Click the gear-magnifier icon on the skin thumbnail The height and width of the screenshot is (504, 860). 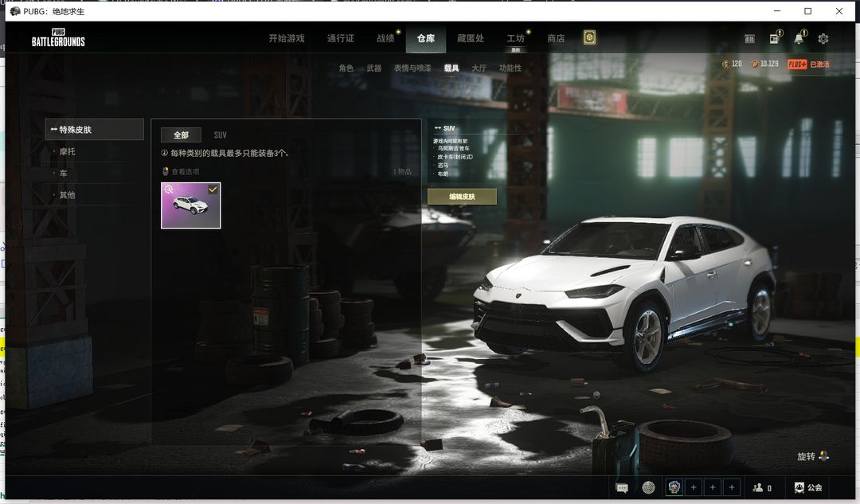pyautogui.click(x=169, y=189)
